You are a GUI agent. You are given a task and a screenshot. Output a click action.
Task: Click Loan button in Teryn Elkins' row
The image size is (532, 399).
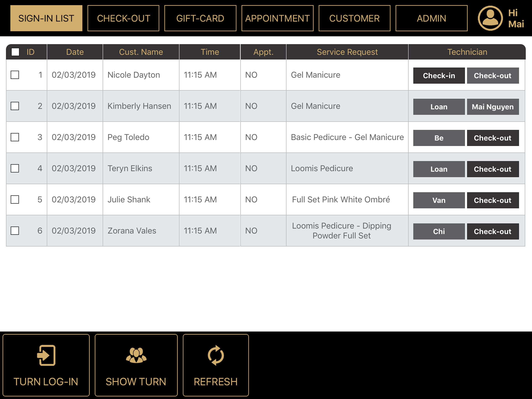tap(439, 169)
